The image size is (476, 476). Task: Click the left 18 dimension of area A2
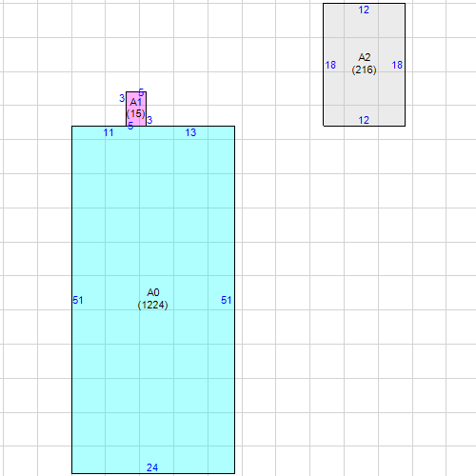click(x=330, y=65)
